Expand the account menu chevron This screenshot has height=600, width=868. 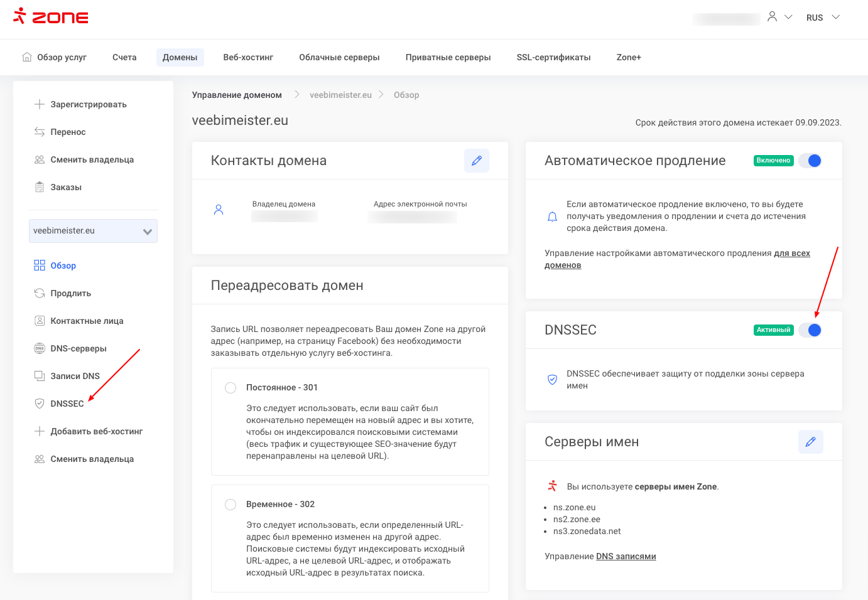(x=788, y=17)
